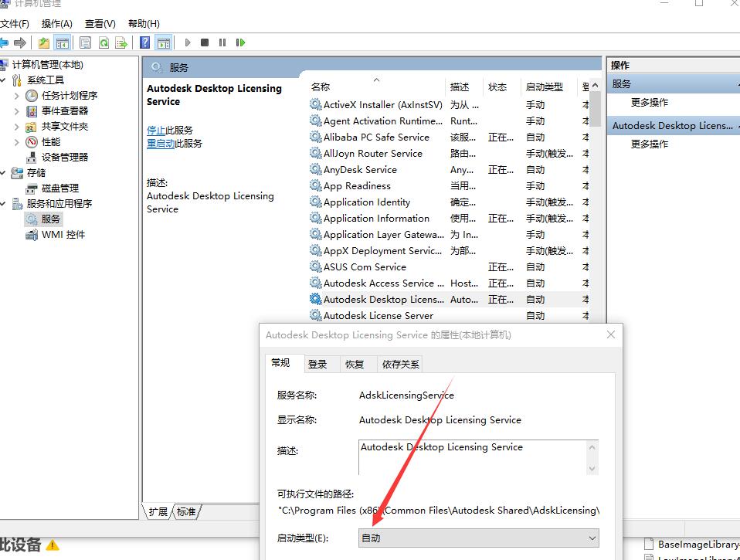Expand the 性能 tree node

(17, 142)
